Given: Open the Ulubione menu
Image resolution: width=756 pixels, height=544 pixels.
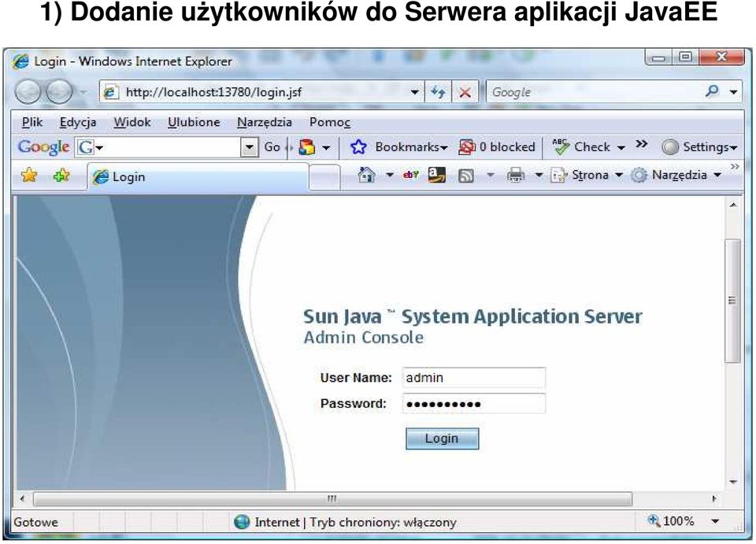Looking at the screenshot, I should click(194, 122).
